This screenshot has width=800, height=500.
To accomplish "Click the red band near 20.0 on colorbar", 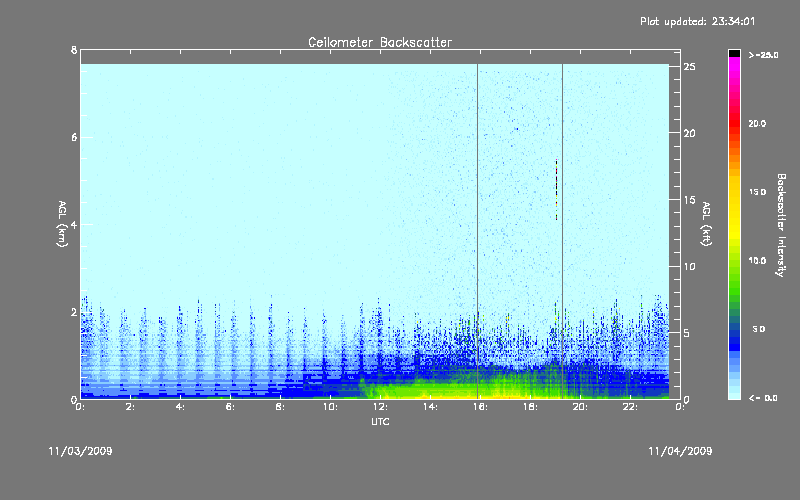I will pos(734,122).
